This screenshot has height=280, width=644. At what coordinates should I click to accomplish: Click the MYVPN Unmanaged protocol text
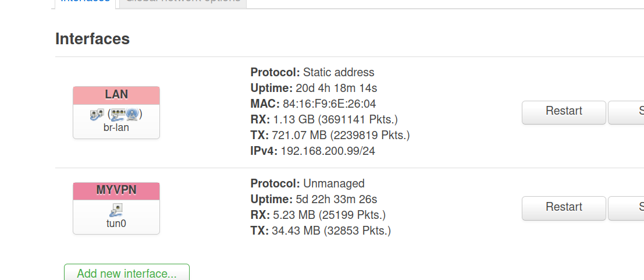click(x=334, y=183)
